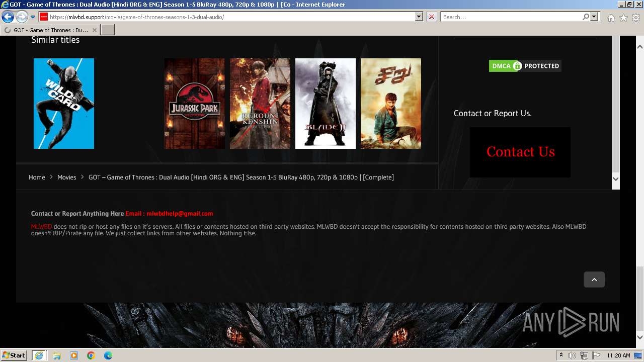Viewport: 644px width, 362px height.
Task: Close the GOT - Game of Thrones tab
Action: 95,30
